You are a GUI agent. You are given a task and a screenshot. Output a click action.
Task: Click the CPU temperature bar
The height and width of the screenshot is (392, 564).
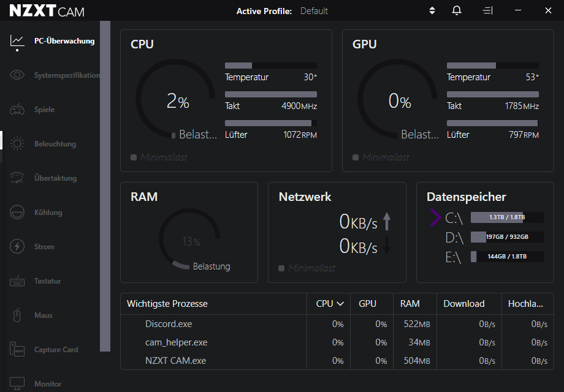coord(271,66)
